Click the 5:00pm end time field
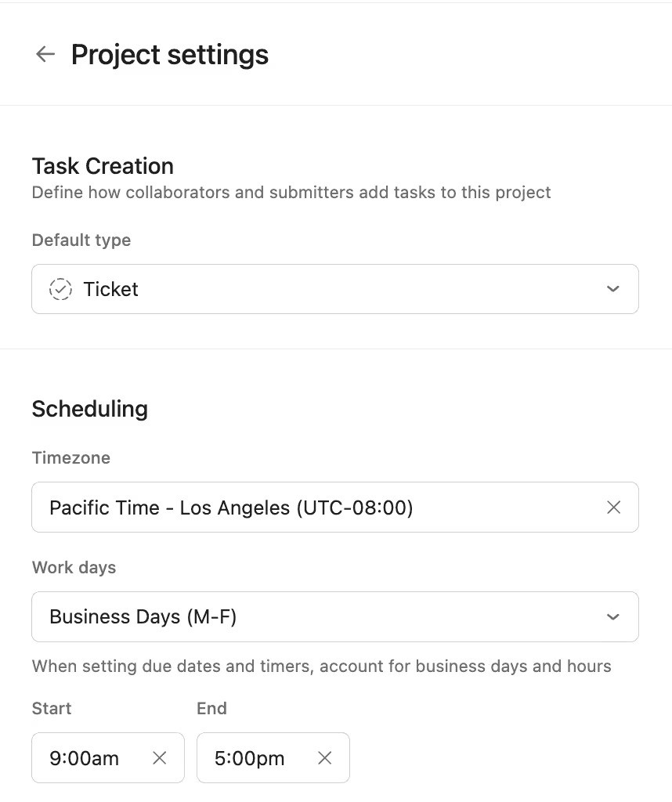This screenshot has height=802, width=672. (x=273, y=757)
